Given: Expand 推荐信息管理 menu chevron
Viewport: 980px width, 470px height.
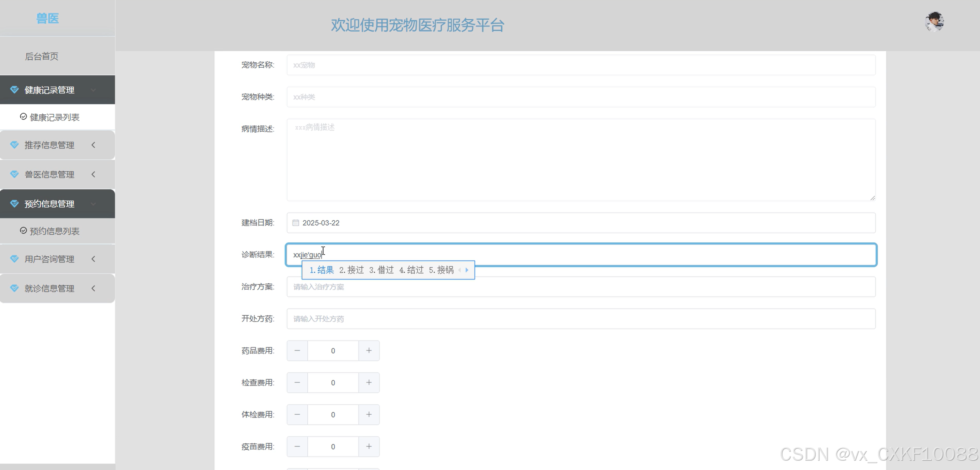Looking at the screenshot, I should [93, 145].
